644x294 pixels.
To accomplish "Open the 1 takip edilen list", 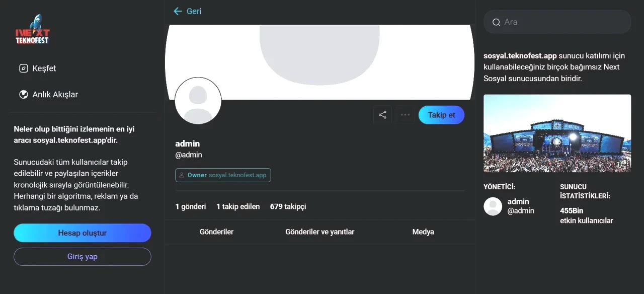I will click(x=238, y=206).
